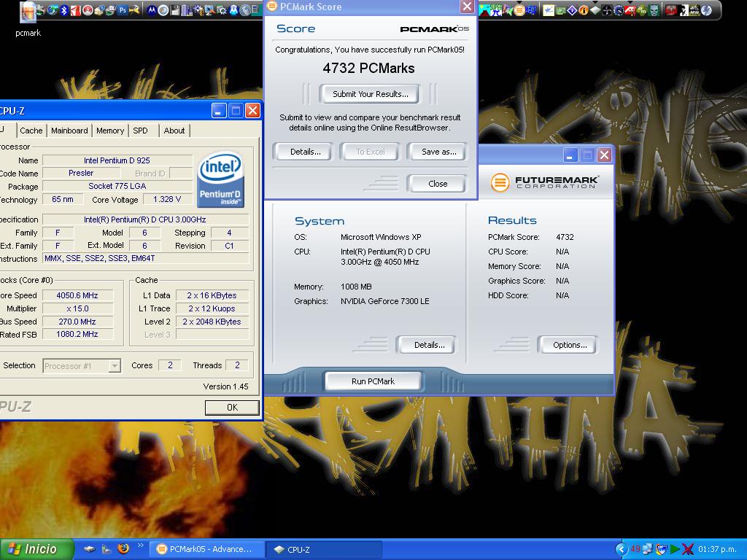Click To Excel button in Score dialog

(x=370, y=152)
